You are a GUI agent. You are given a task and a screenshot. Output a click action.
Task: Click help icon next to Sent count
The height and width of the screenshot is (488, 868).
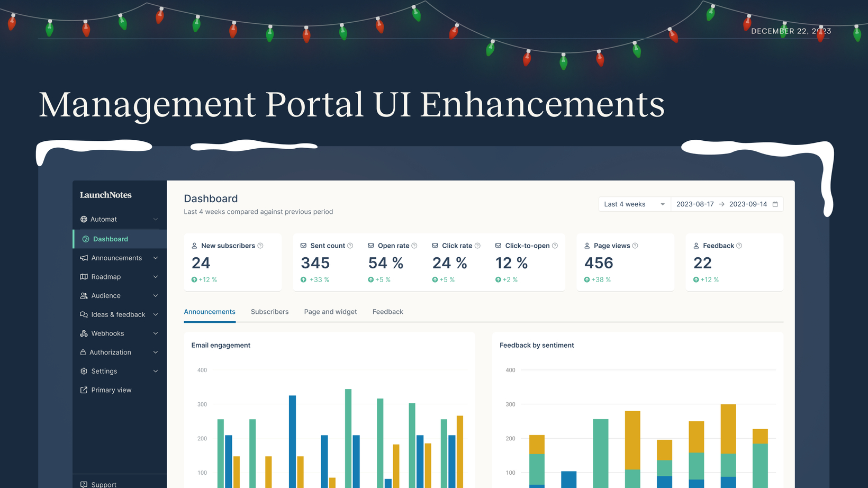click(x=350, y=246)
